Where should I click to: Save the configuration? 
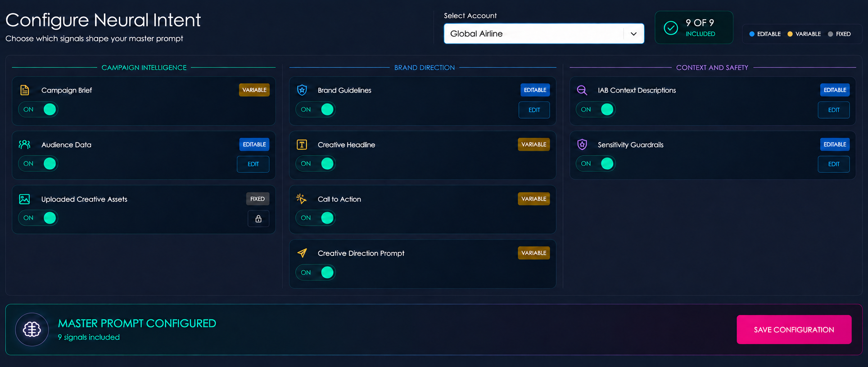pos(794,330)
